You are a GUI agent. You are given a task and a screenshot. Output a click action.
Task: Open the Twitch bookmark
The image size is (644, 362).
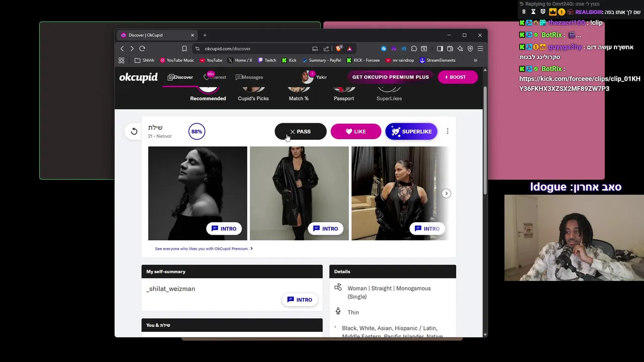(267, 60)
